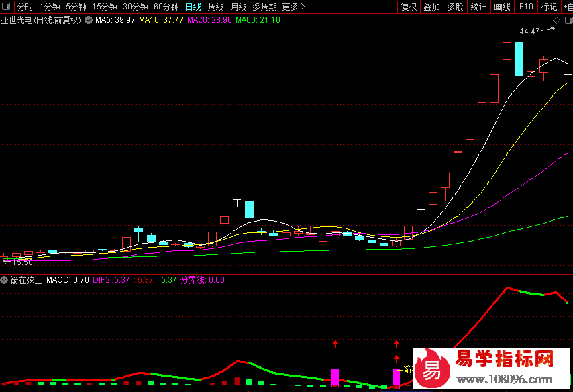Select the 30分钟 timeframe
The width and height of the screenshot is (573, 392).
click(136, 7)
